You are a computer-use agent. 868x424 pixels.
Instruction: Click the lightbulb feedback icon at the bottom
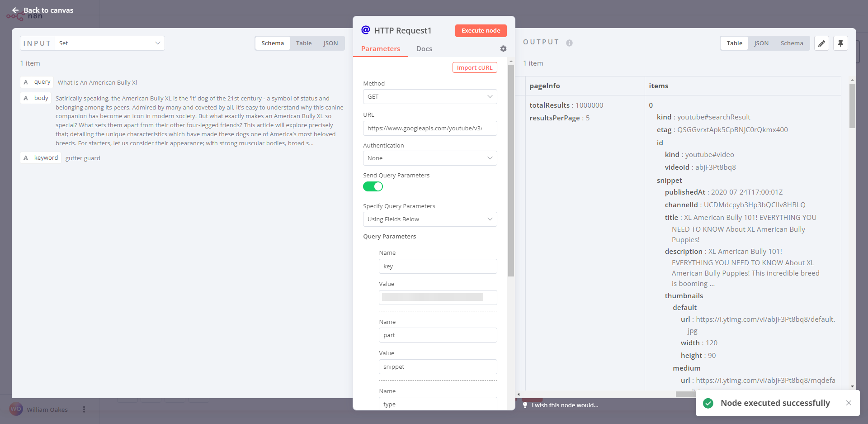(x=525, y=405)
